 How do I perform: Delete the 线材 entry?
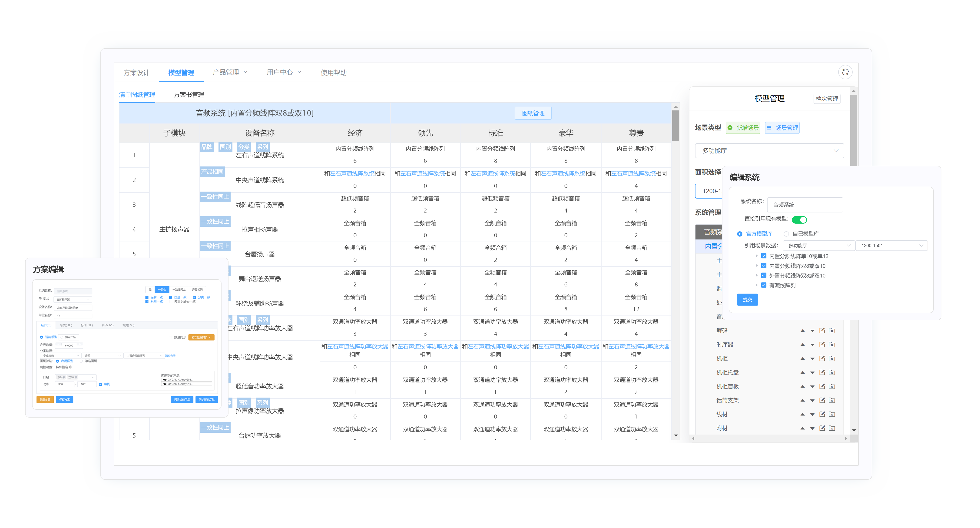click(x=832, y=414)
